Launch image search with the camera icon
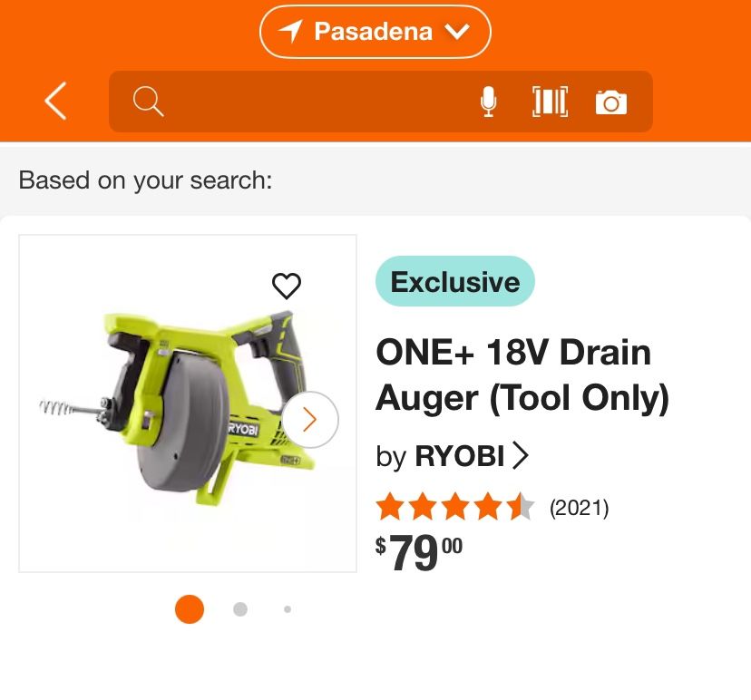Viewport: 751px width, 700px height. click(611, 102)
